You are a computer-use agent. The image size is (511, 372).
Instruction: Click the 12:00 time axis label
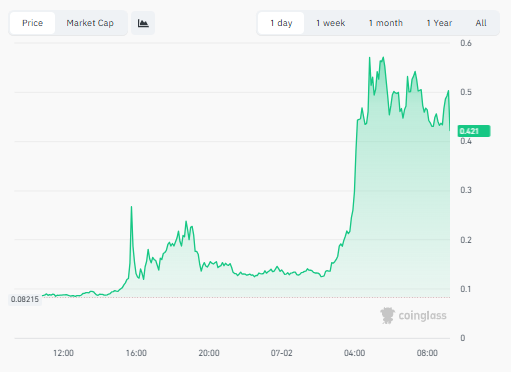[63, 353]
